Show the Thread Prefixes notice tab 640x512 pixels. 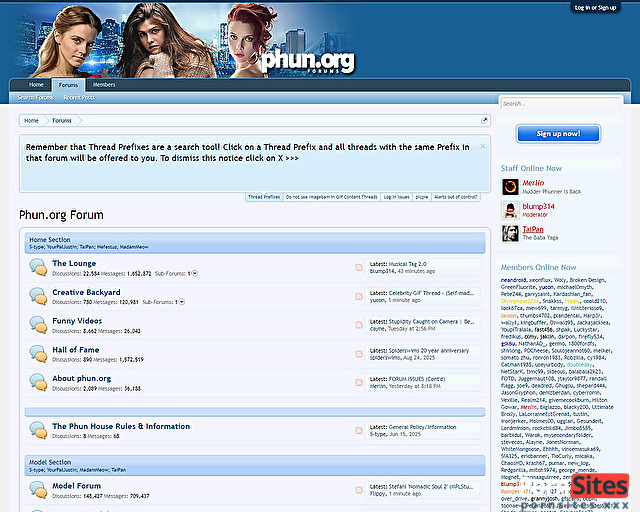point(264,197)
